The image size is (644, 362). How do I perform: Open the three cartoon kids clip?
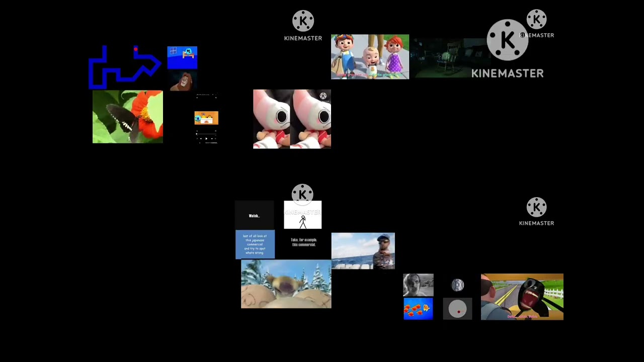tap(370, 57)
